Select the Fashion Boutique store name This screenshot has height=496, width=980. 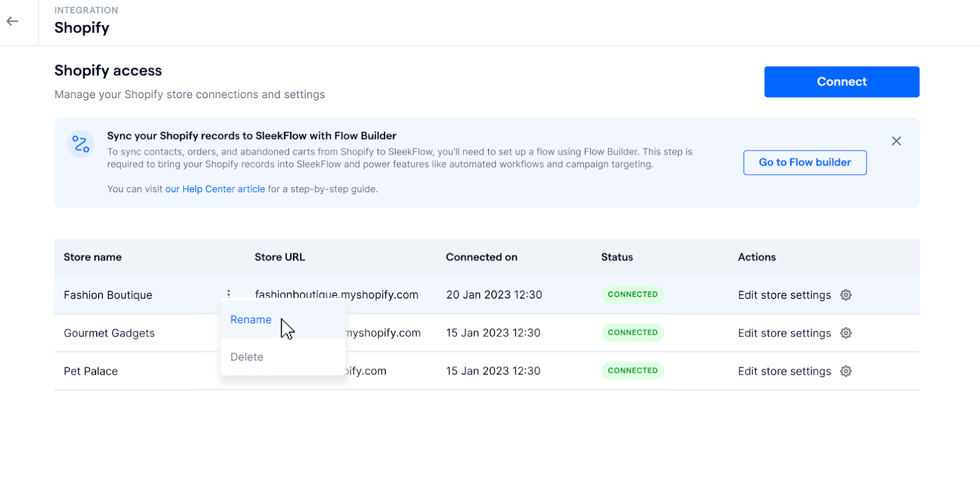tap(108, 295)
